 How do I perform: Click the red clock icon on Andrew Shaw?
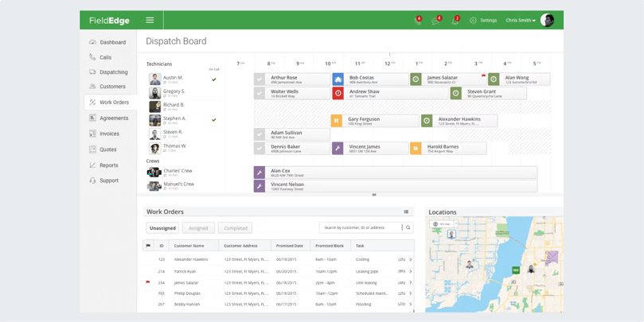click(x=338, y=93)
